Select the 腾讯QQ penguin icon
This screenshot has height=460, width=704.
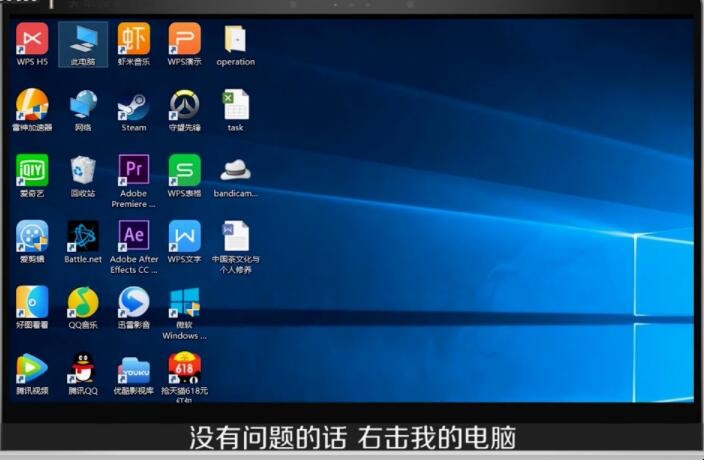click(83, 369)
